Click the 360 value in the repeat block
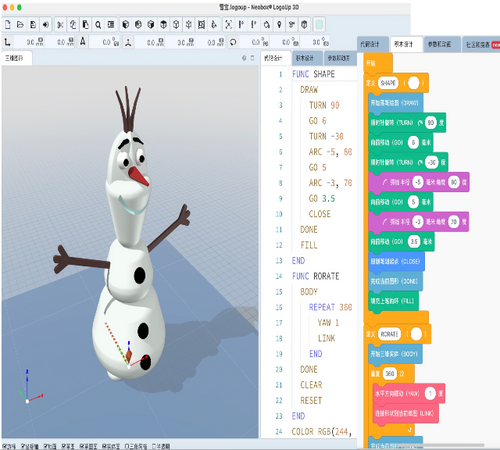The height and width of the screenshot is (450, 500). pos(390,374)
